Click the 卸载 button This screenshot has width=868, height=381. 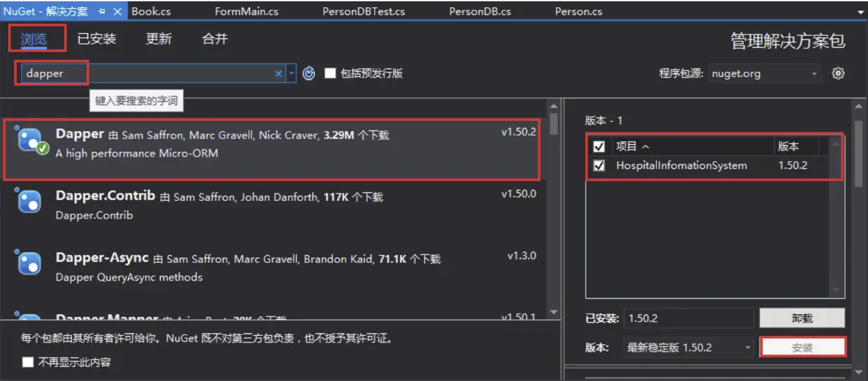click(x=802, y=318)
